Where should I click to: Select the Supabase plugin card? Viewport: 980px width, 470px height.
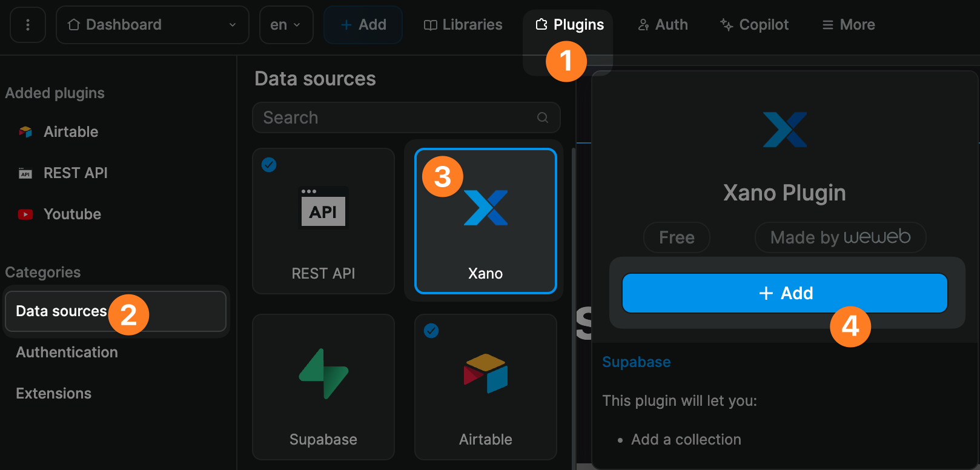323,387
